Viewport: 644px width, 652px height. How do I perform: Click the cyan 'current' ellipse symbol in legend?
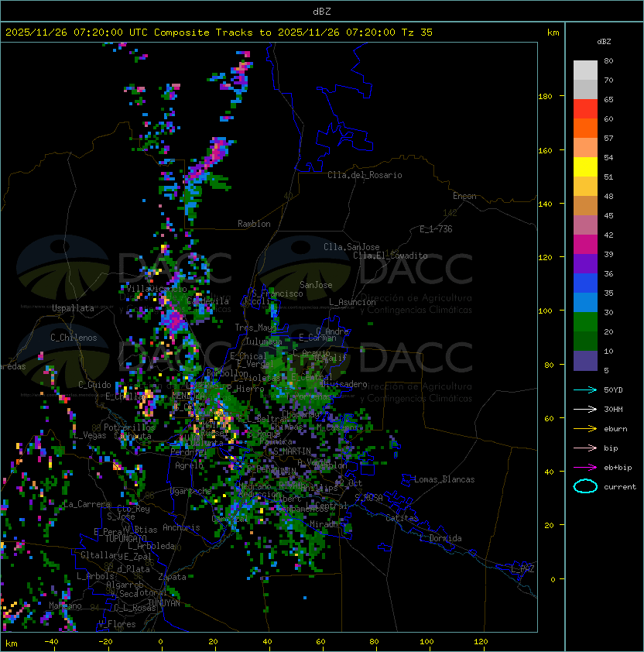(x=585, y=486)
